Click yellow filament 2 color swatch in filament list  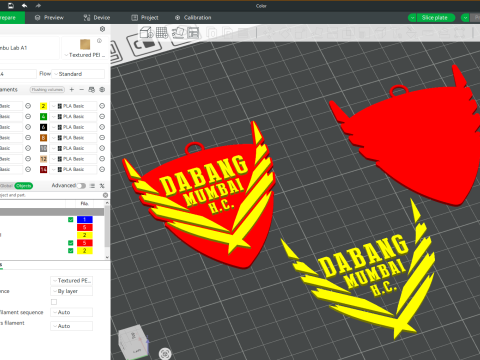click(x=43, y=106)
